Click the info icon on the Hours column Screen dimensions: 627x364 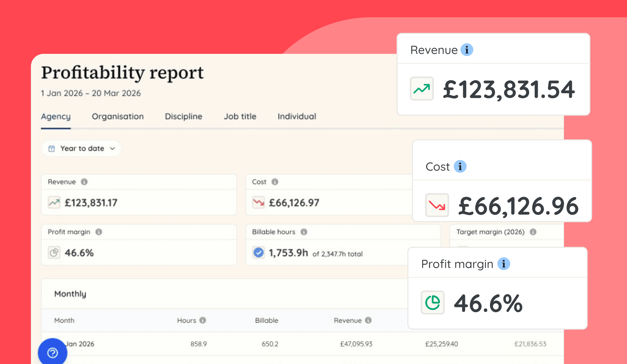click(x=202, y=320)
